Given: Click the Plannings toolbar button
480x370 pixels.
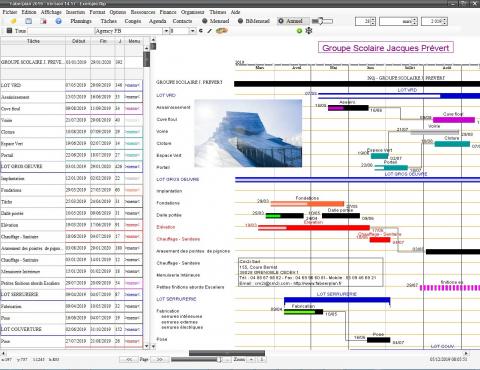Looking at the screenshot, I should 81,21.
